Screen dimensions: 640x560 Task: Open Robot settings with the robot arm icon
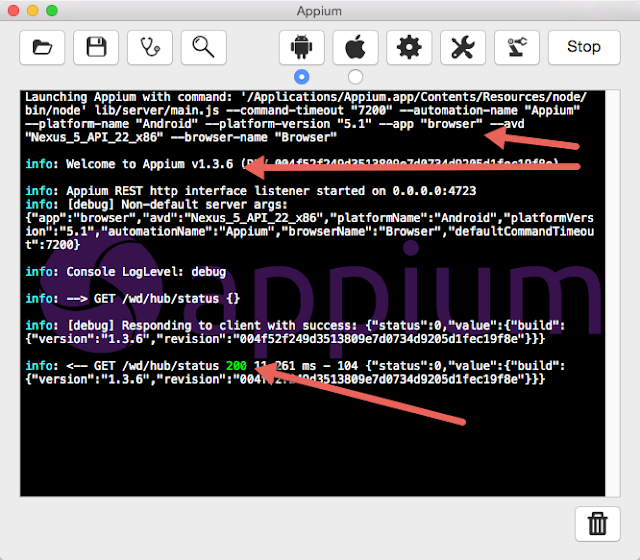[x=517, y=47]
